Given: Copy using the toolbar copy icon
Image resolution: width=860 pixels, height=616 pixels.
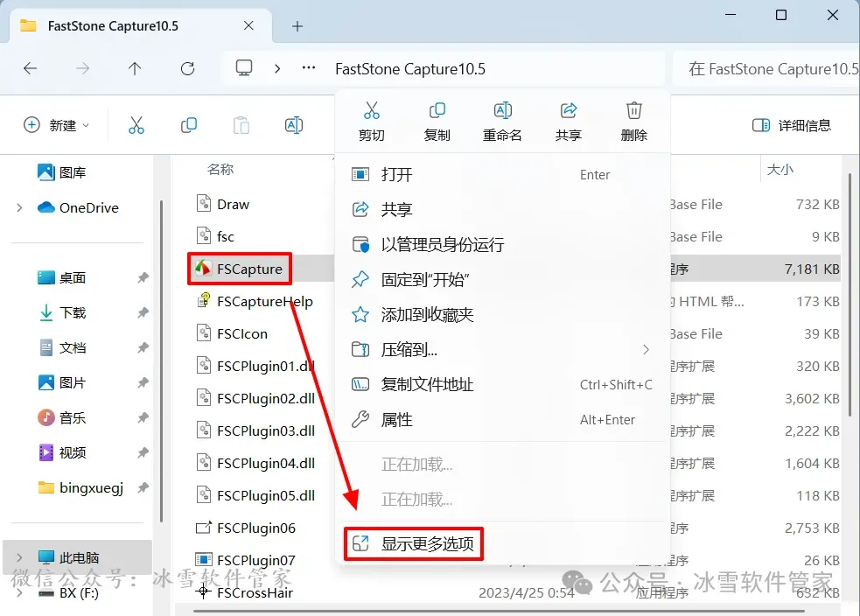Looking at the screenshot, I should point(189,125).
